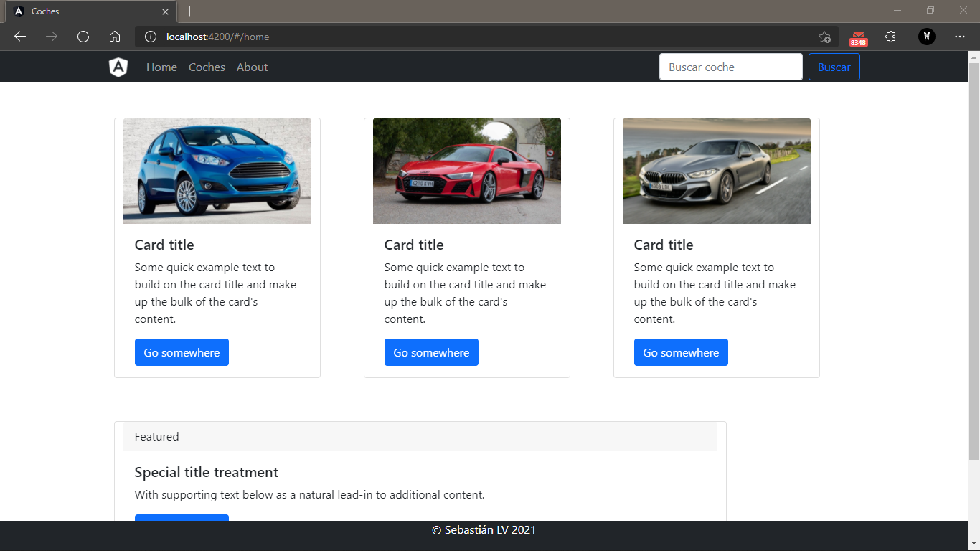980x551 pixels.
Task: Click the browser forward arrow
Action: [52, 37]
